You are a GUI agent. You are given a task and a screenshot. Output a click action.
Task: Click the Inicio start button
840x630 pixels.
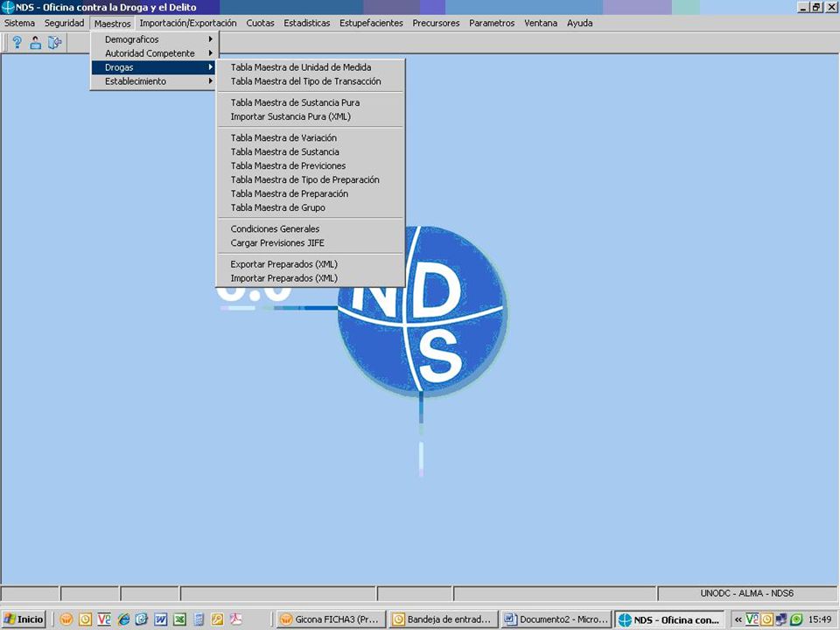[23, 619]
